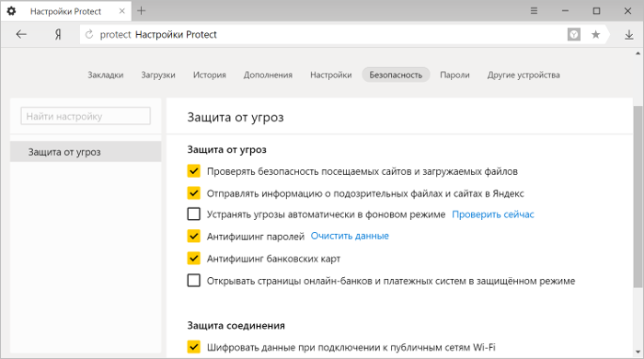Screen dimensions: 644x359
Task: Open downloads with the arrow icon
Action: (628, 34)
